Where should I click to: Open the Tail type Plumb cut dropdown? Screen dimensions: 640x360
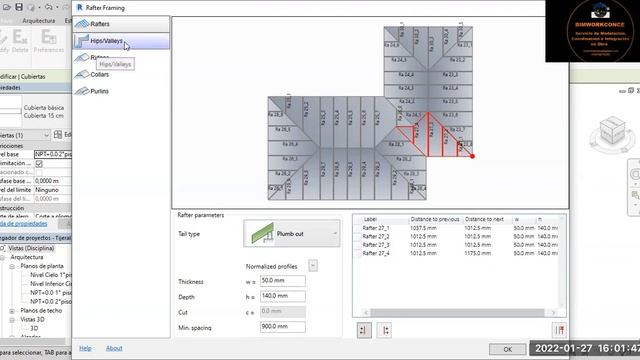[x=291, y=233]
